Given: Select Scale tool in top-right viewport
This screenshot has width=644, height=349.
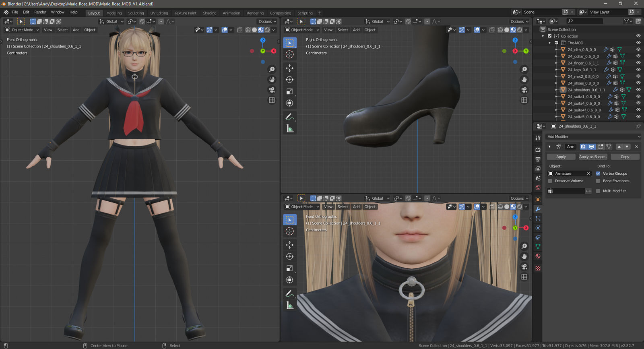Looking at the screenshot, I should 289,91.
